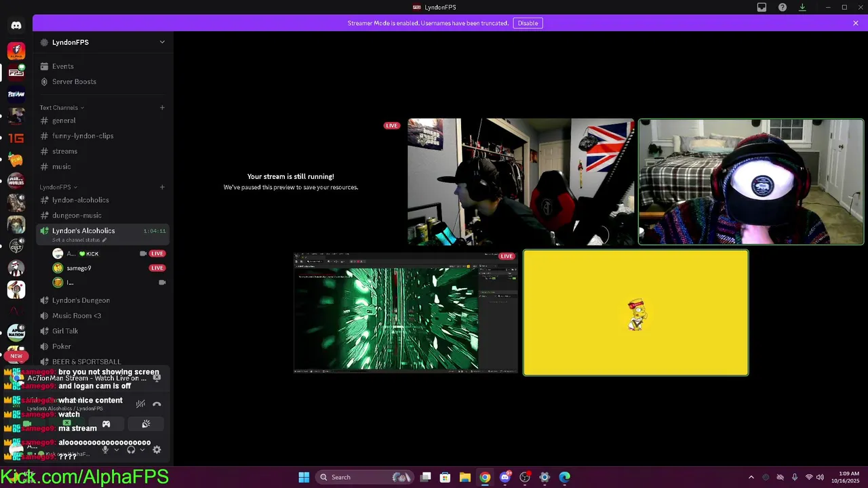868x488 pixels.
Task: Open the soundboard icon
Action: 146,424
